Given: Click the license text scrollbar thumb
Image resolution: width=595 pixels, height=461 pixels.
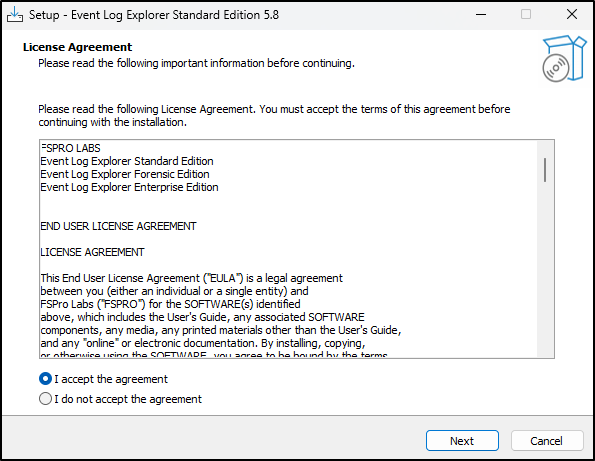Looking at the screenshot, I should (x=545, y=170).
